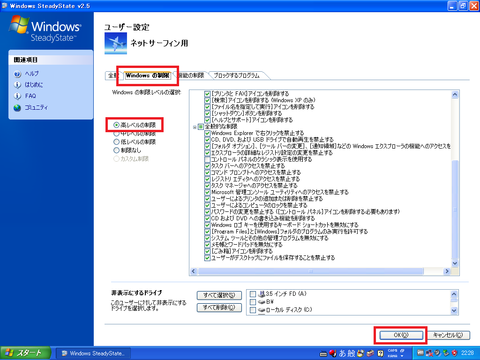This screenshot has height=360, width=480.
Task: Click the すべて削除 button
Action: click(x=219, y=307)
